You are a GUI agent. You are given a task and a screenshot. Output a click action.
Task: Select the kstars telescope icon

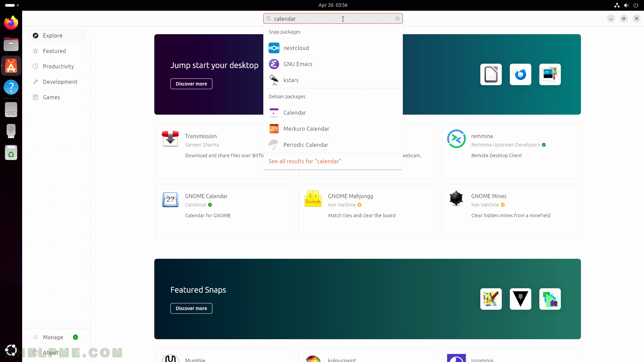coord(274,80)
